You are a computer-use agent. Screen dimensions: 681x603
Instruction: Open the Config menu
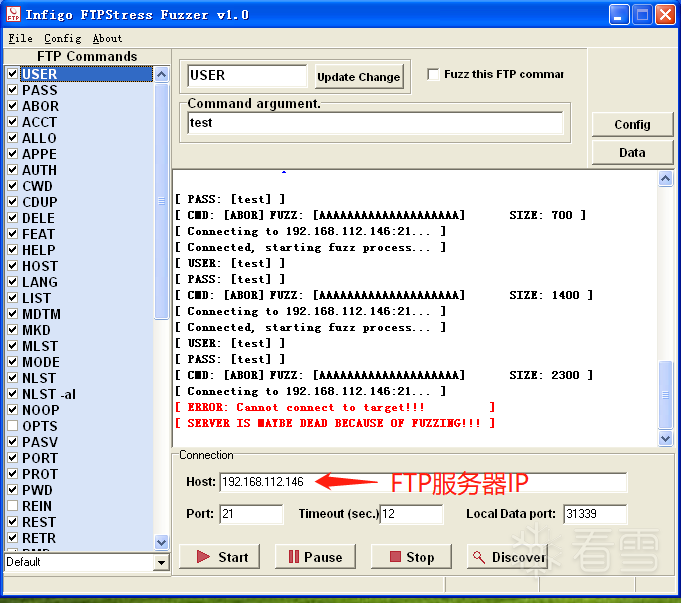(x=63, y=39)
